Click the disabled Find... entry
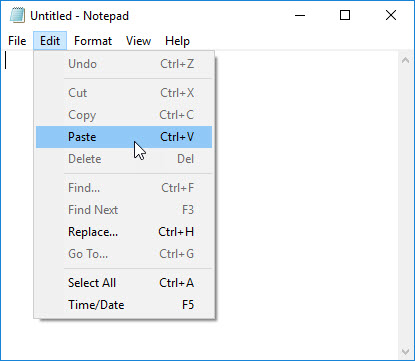 pyautogui.click(x=124, y=188)
